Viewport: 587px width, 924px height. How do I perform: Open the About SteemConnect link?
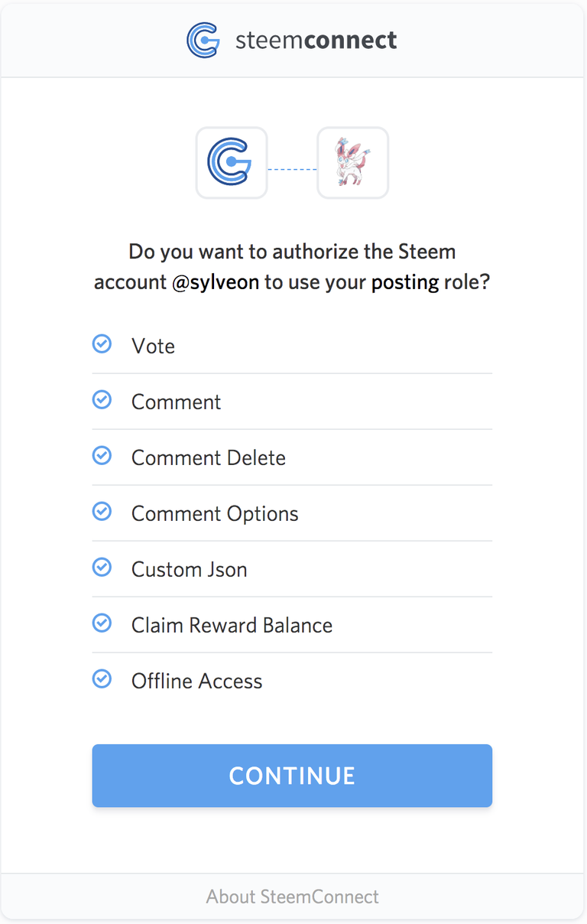[x=292, y=896]
